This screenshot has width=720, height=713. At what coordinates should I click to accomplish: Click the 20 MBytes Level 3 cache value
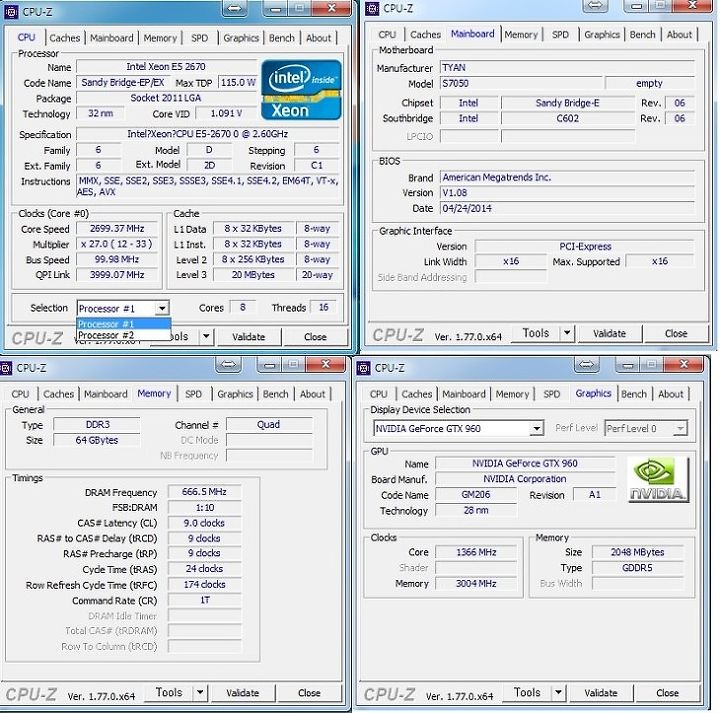[253, 275]
